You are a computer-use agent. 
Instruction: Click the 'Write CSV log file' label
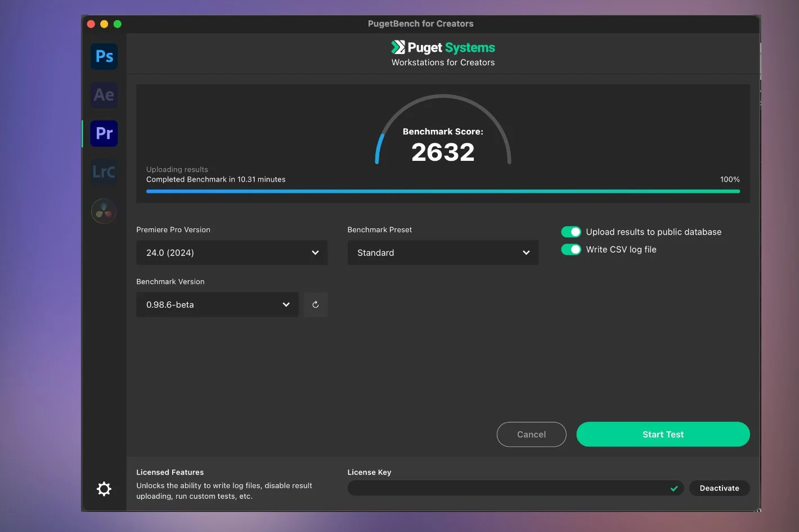(x=621, y=249)
